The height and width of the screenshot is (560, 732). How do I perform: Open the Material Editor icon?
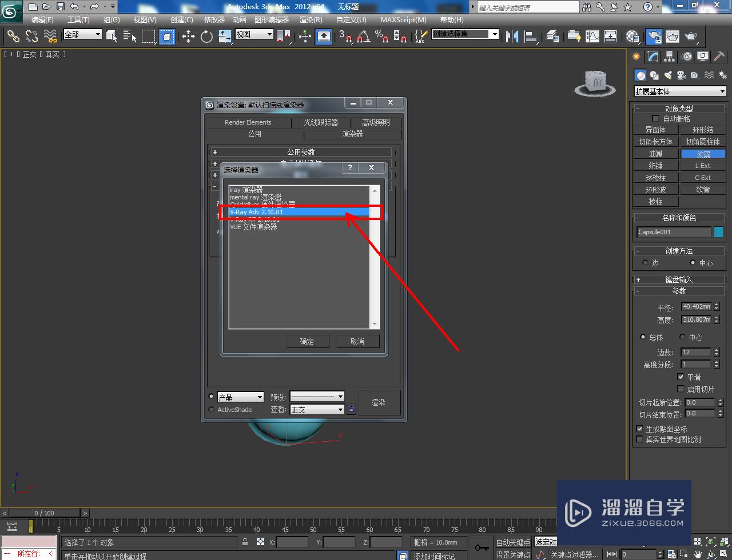tap(632, 37)
